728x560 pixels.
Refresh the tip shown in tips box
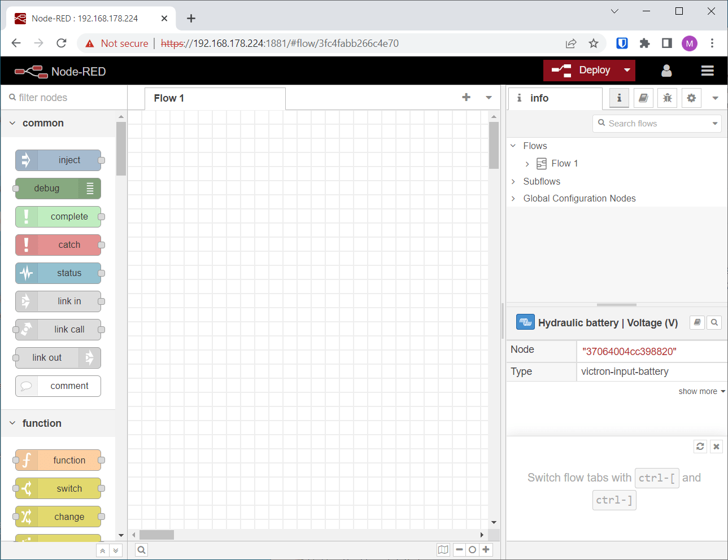click(700, 447)
